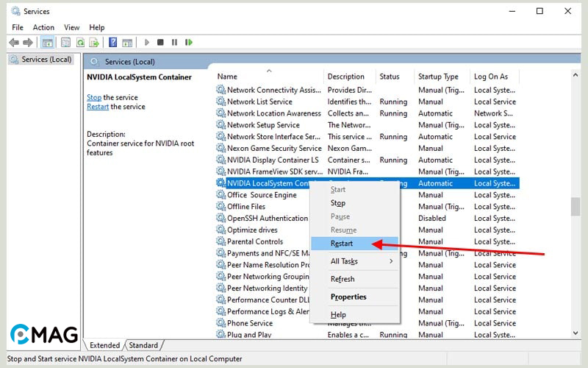Click Network S... in Log On As column

[x=493, y=113]
